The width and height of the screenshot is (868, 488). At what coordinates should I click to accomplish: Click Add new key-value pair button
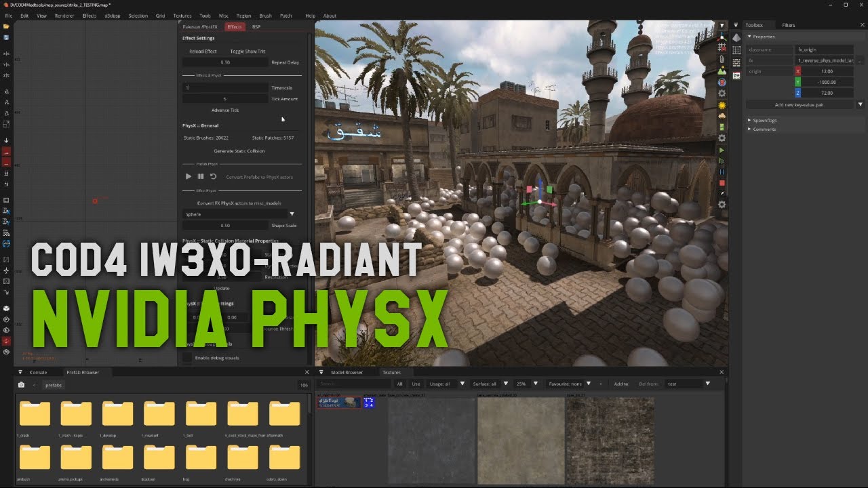[800, 104]
